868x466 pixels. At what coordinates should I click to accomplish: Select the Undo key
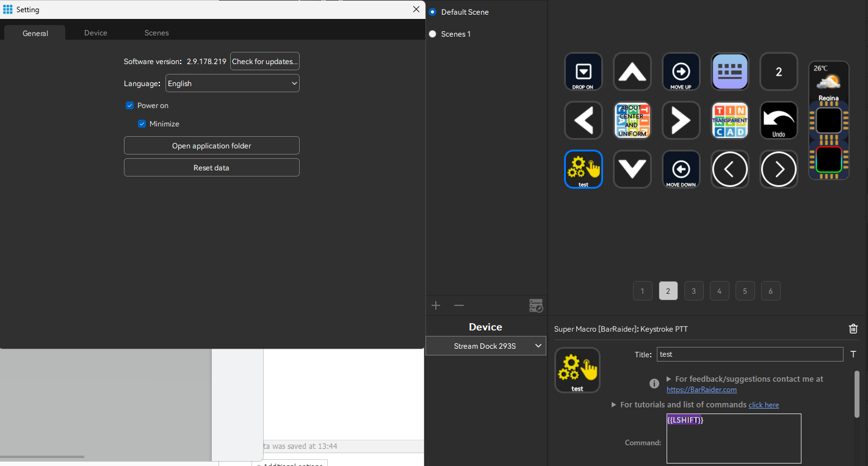click(779, 120)
